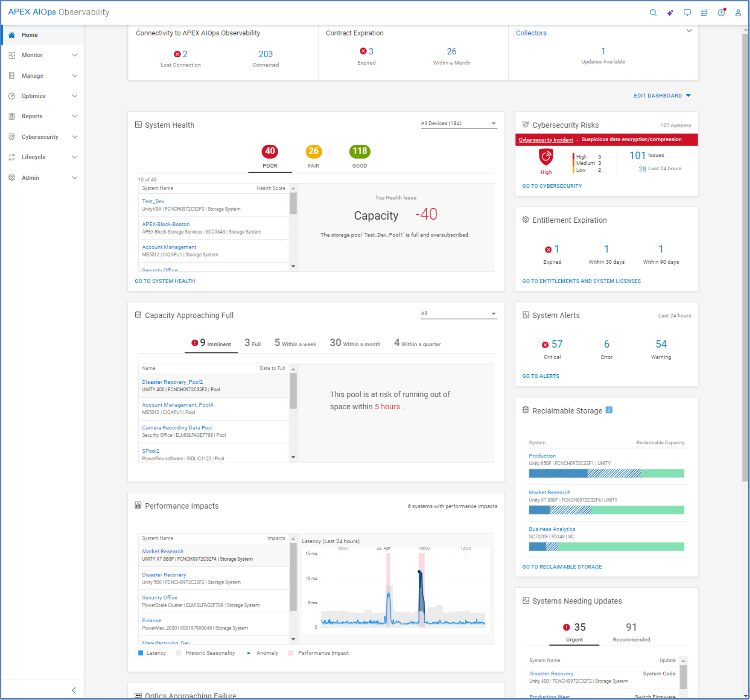Viewport: 750px width, 700px height.
Task: Click the Lifecycle refresh icon in sidebar
Action: pos(12,157)
